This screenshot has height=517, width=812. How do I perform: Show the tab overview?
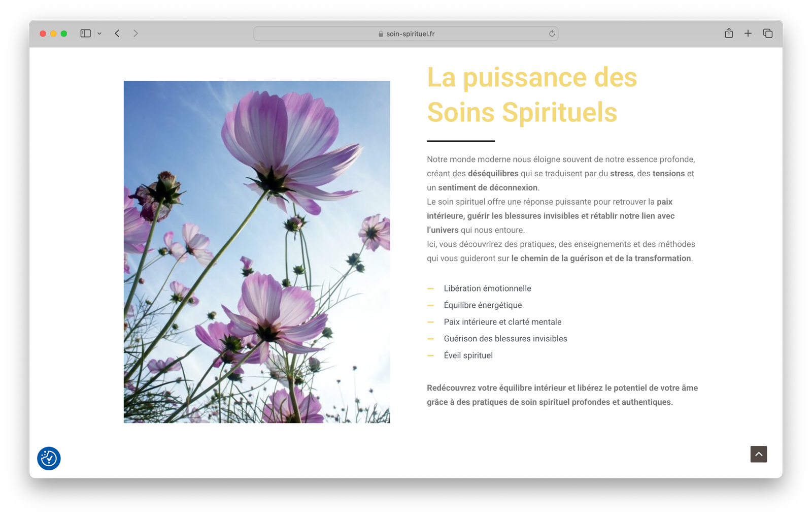pos(768,34)
